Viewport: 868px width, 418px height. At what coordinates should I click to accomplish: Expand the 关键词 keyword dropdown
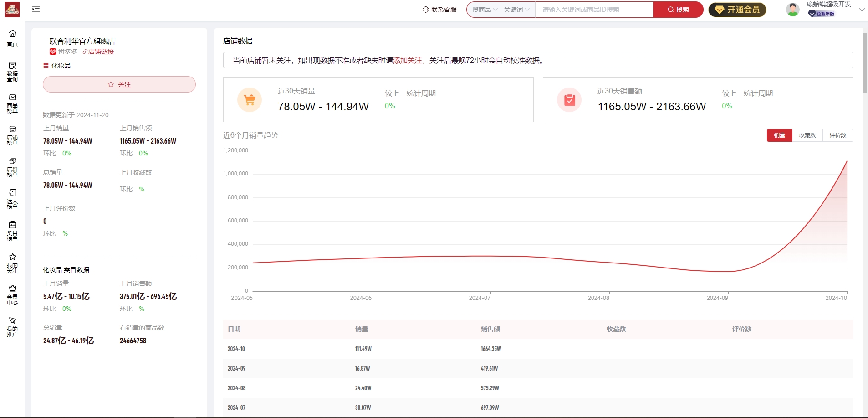516,9
